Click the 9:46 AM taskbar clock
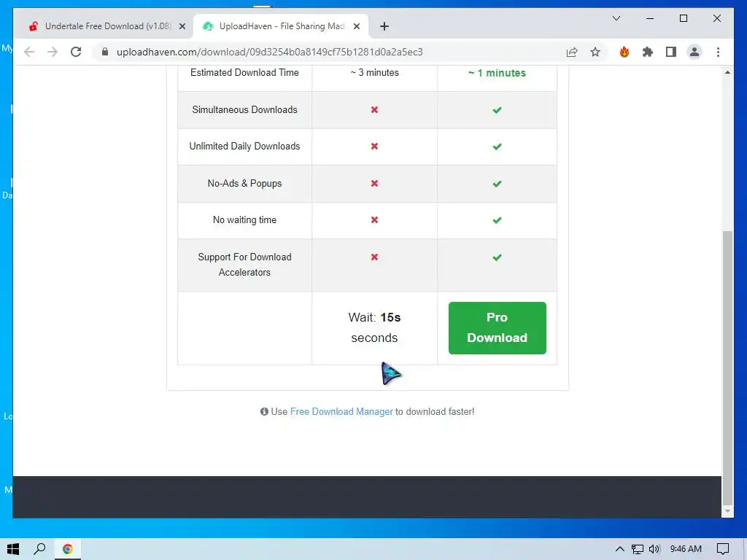The image size is (747, 560). 686,549
